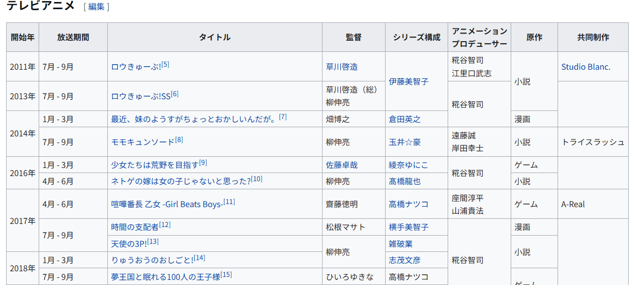
Task: Open the 伊藤美智子 series composition link
Action: (x=408, y=81)
